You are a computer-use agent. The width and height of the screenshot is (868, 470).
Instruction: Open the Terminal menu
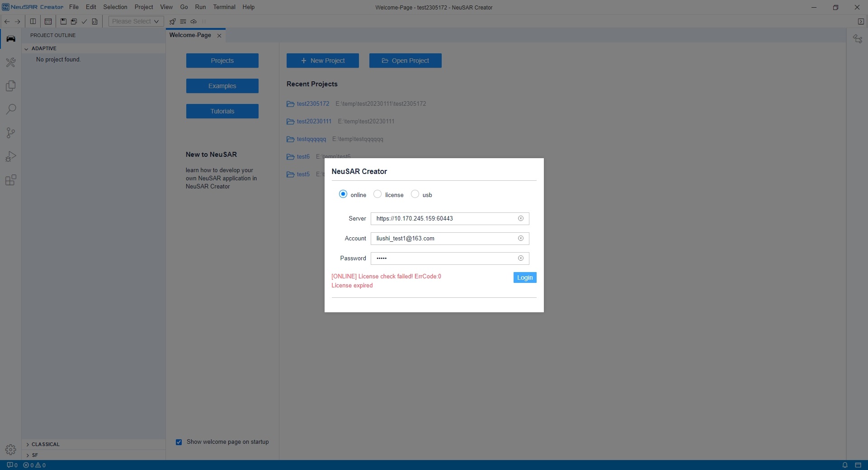pyautogui.click(x=224, y=7)
